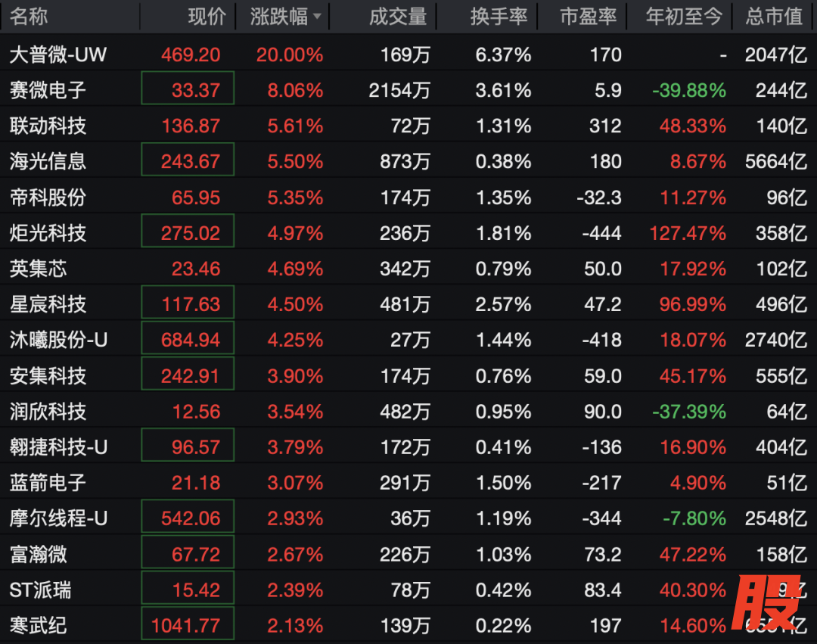This screenshot has height=644, width=817.
Task: Open the 大普微-UW stock row
Action: pos(408,54)
